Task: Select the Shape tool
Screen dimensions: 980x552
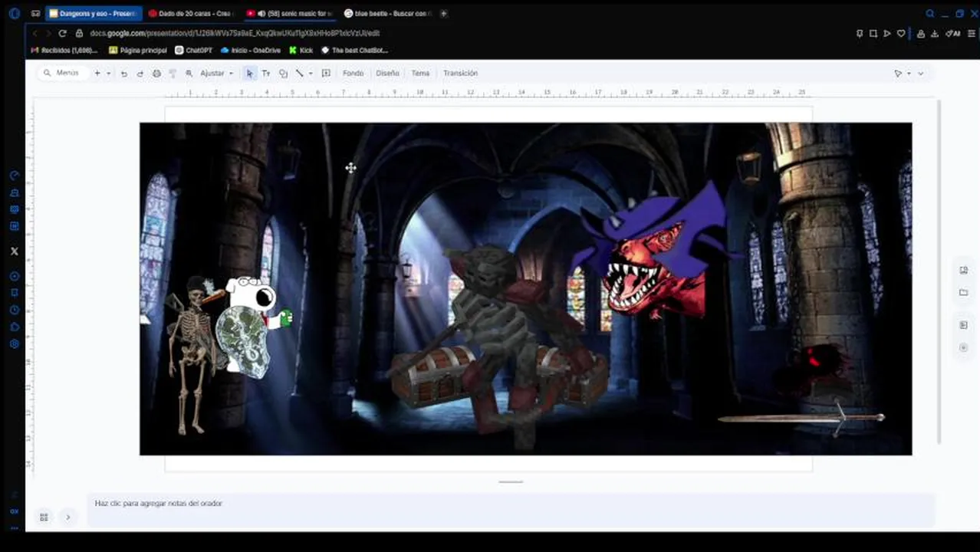Action: [283, 74]
